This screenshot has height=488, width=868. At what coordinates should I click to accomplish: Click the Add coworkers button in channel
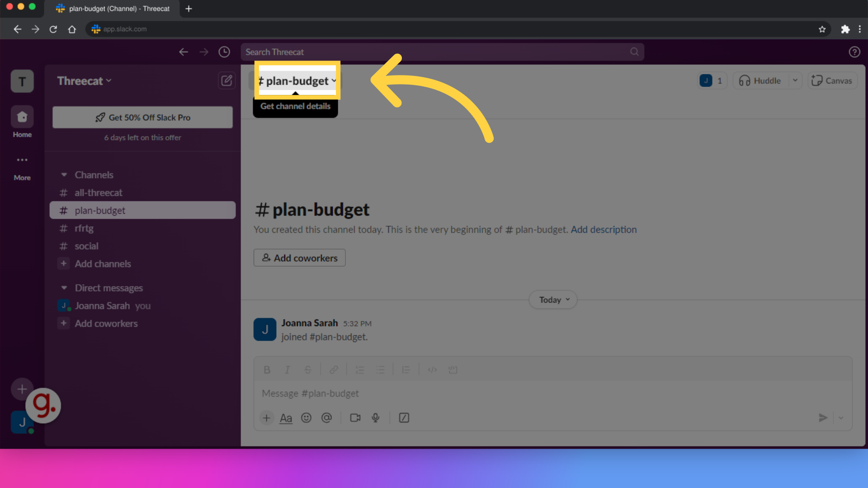click(x=299, y=258)
